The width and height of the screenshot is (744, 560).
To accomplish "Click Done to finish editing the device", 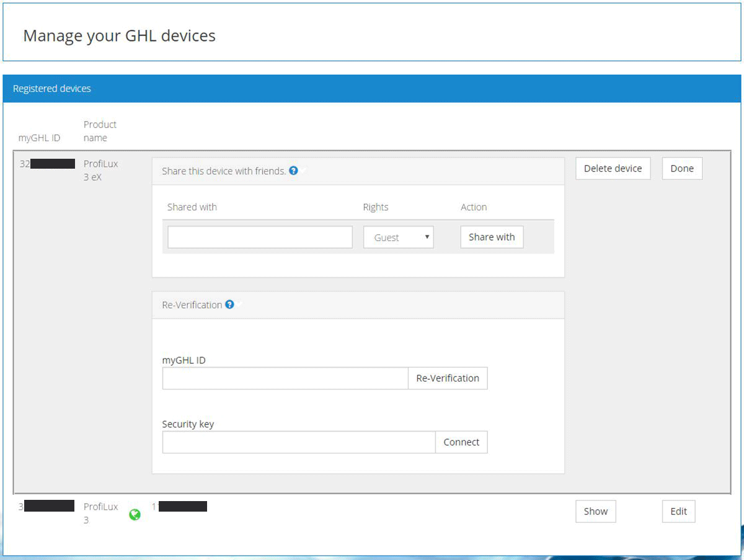I will coord(682,169).
